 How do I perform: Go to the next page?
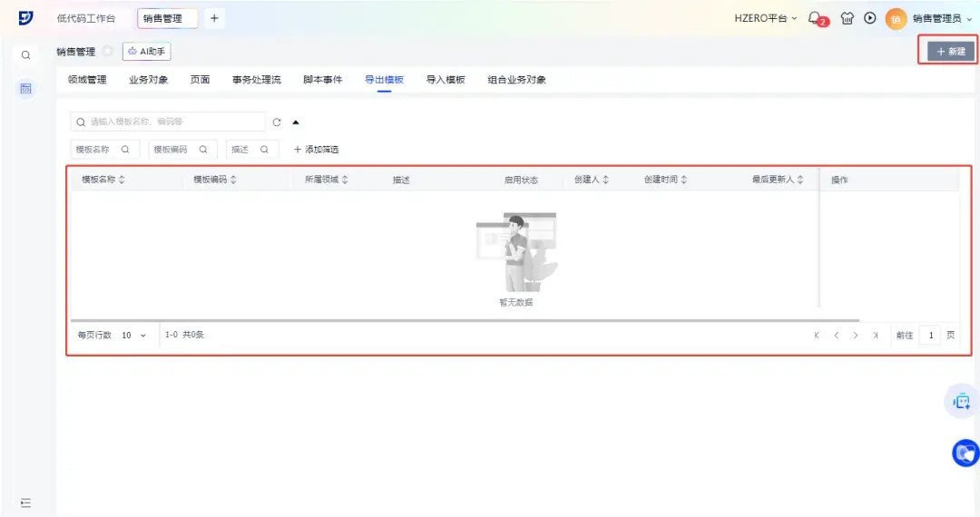click(x=856, y=336)
